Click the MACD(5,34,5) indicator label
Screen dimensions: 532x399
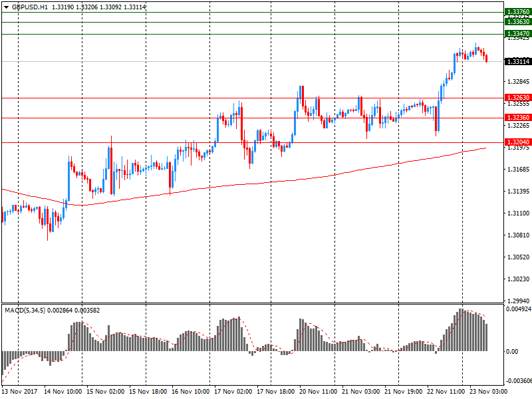point(25,311)
